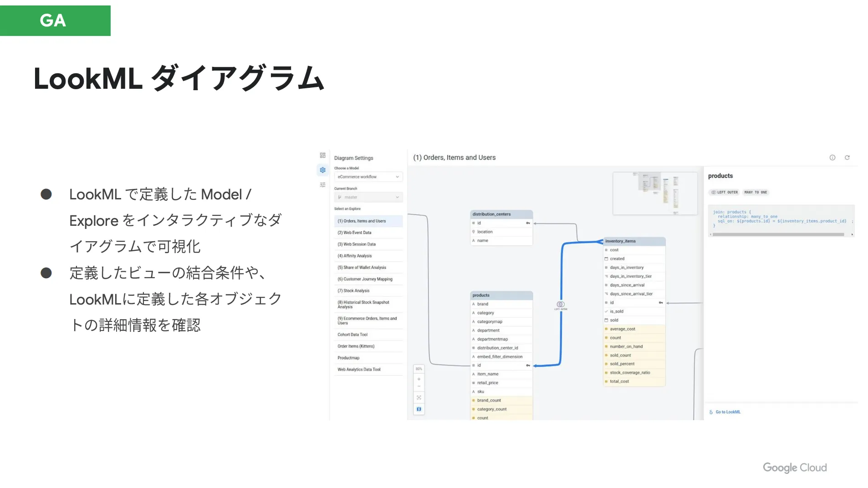Click the is_sold field in inventory_items
Image resolution: width=868 pixels, height=488 pixels.
634,311
